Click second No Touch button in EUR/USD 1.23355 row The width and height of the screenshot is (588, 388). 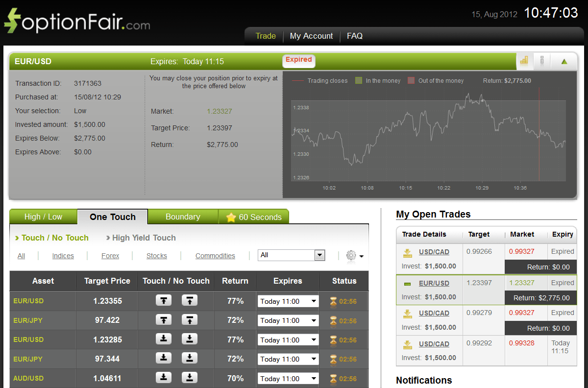190,301
